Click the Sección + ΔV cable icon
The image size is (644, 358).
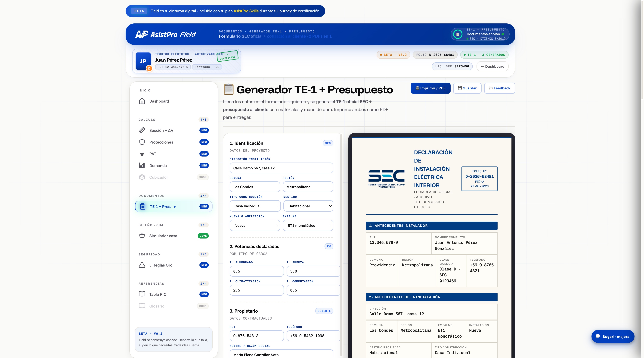coord(142,130)
